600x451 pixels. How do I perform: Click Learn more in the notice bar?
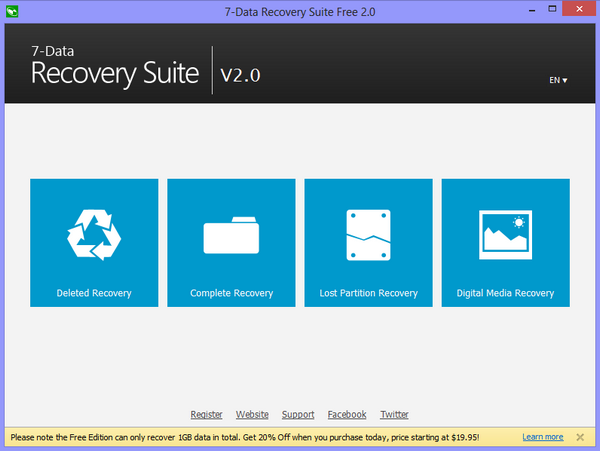pos(543,437)
